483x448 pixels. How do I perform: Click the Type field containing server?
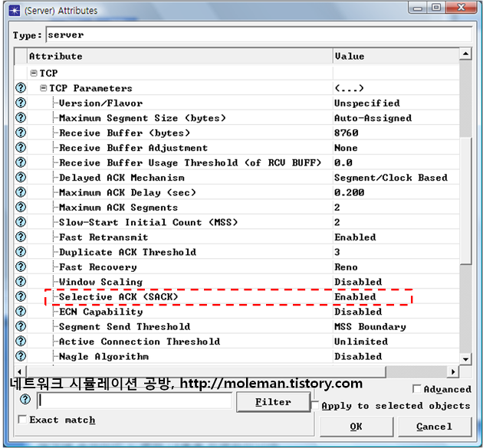point(259,34)
